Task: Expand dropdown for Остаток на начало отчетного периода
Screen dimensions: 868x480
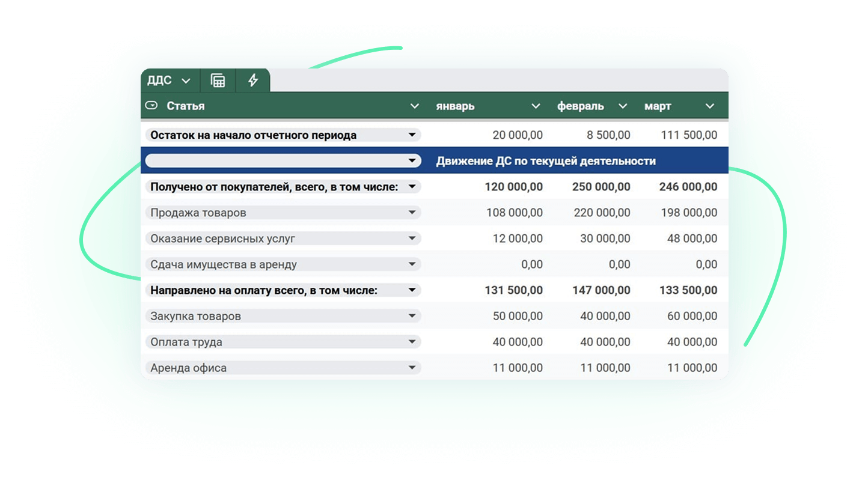Action: (412, 135)
